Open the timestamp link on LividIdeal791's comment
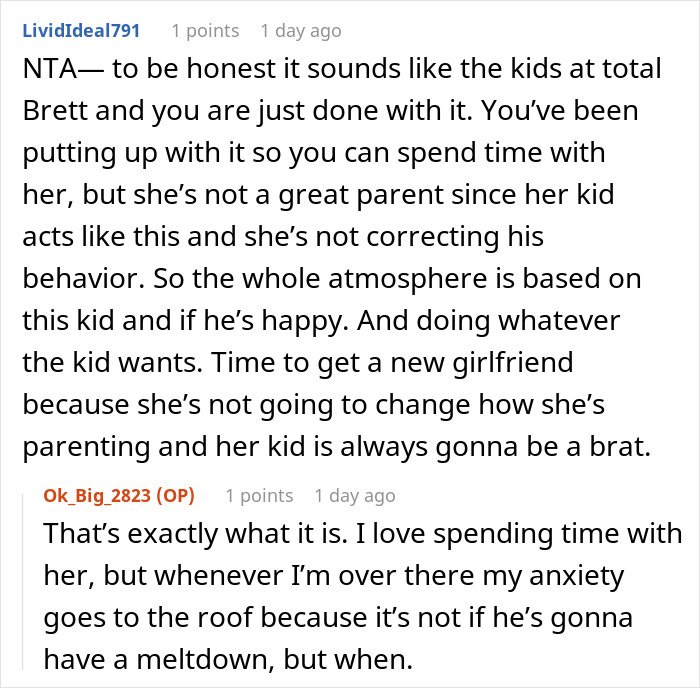700x688 pixels. coord(301,31)
